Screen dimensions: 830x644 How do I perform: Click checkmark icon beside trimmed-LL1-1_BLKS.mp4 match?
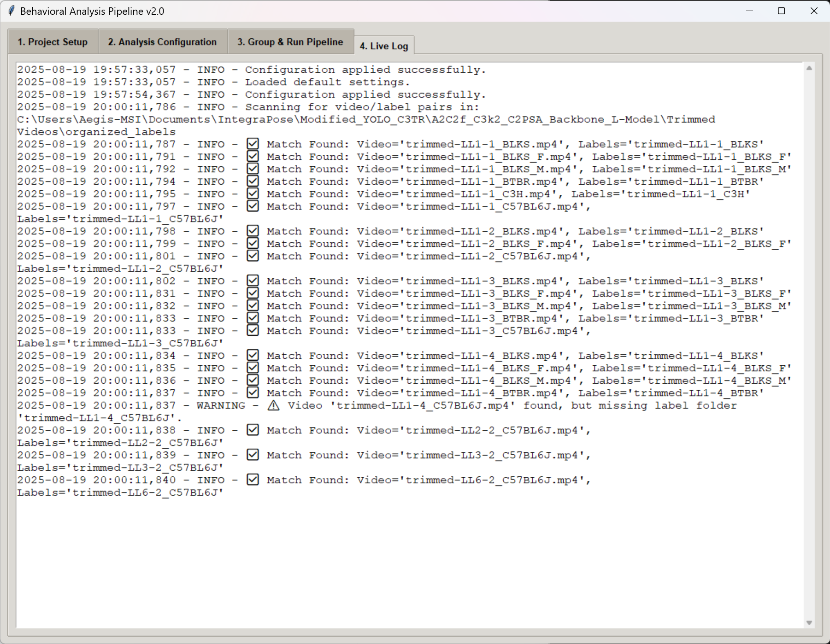point(253,144)
